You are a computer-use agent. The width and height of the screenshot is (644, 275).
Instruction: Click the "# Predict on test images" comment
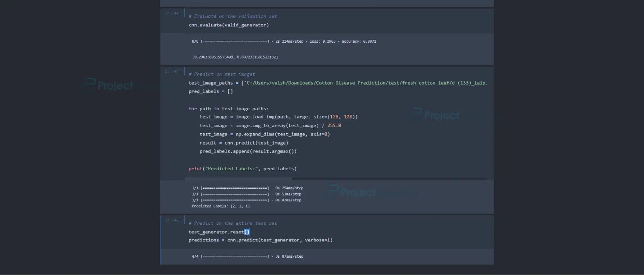(221, 74)
